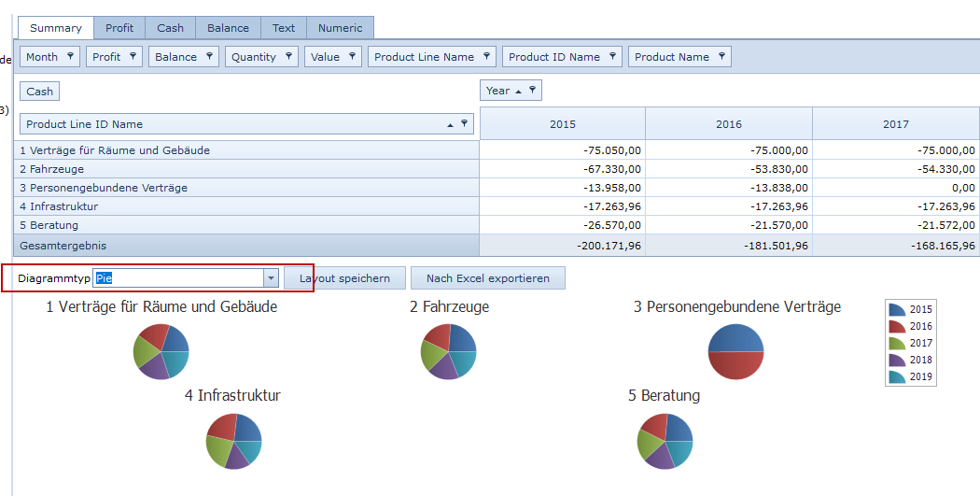This screenshot has width=980, height=496.
Task: Click filter icon on Balance field
Action: pyautogui.click(x=210, y=57)
